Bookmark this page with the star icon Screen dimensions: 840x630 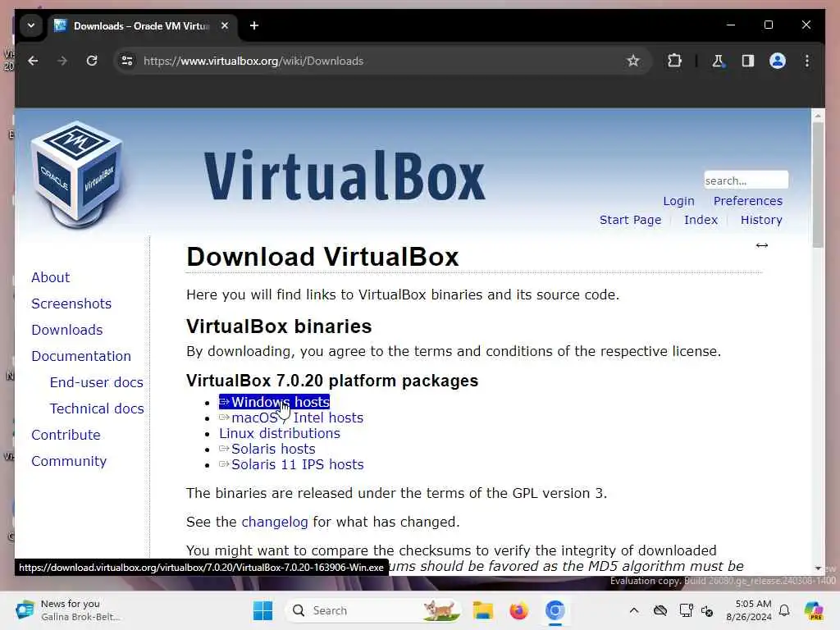click(x=632, y=61)
